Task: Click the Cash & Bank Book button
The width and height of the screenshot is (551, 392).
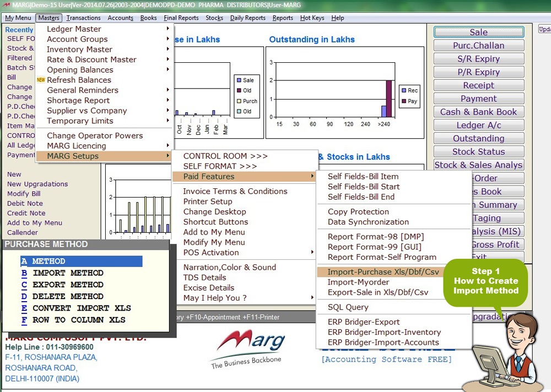Action: 479,112
